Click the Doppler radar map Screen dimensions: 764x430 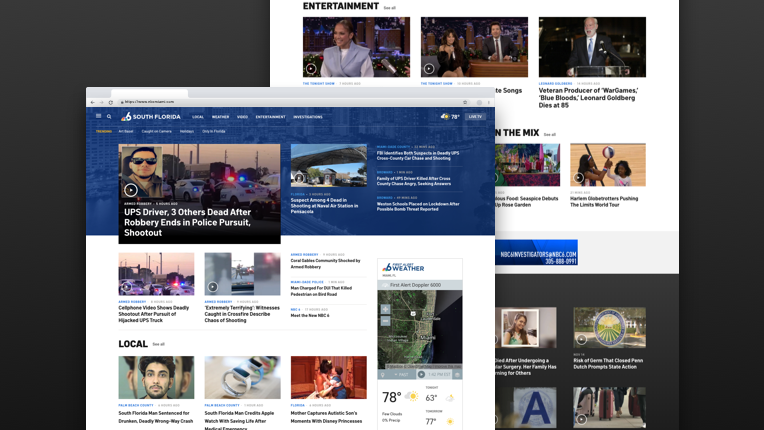[x=420, y=329]
